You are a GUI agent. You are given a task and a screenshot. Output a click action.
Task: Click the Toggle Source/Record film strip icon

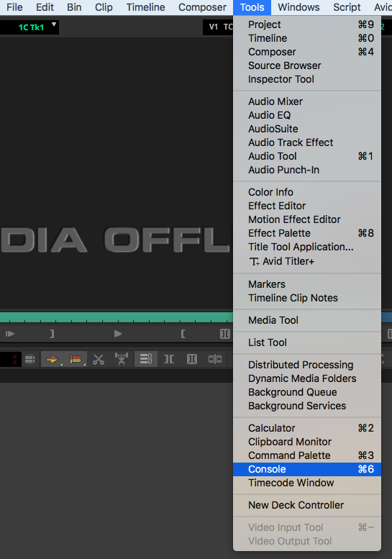click(30, 359)
